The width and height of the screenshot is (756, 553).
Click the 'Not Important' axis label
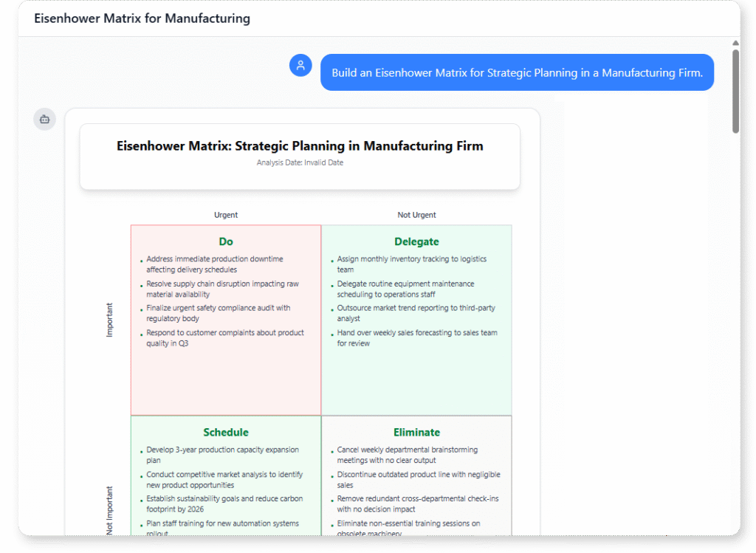[109, 508]
